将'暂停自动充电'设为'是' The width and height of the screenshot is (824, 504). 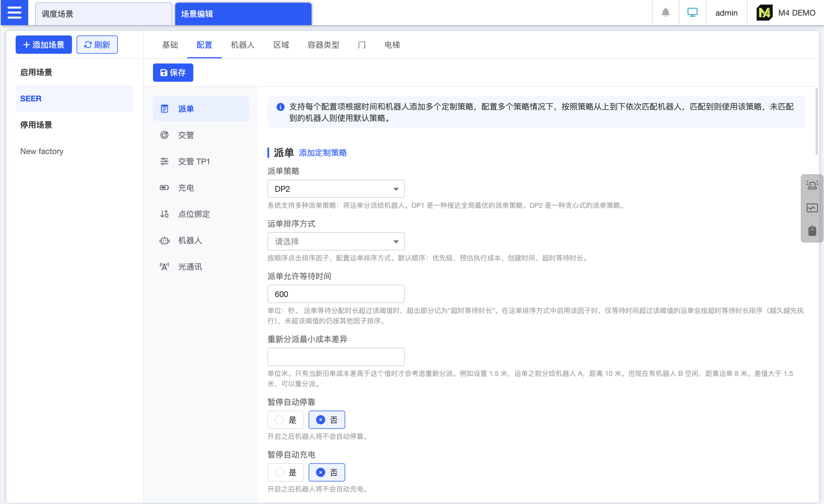coord(285,472)
